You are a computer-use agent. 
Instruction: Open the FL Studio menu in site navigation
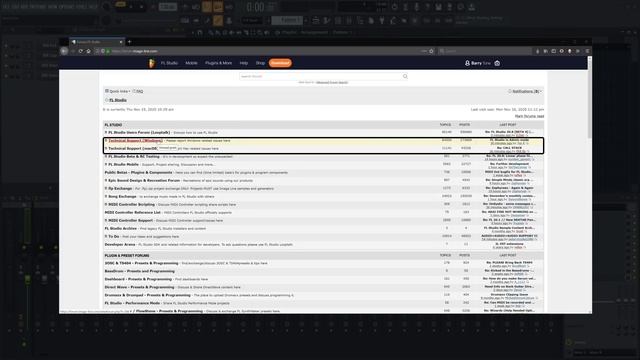pos(169,63)
